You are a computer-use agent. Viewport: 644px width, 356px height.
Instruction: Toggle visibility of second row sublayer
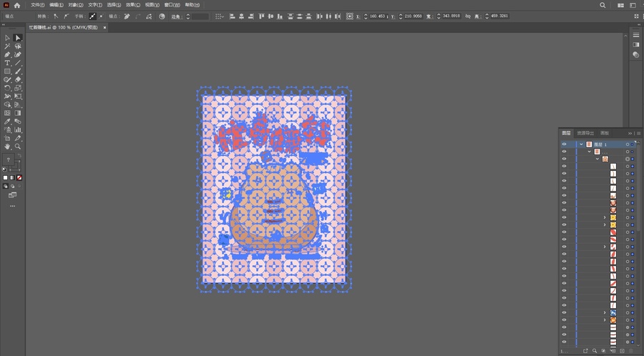564,152
